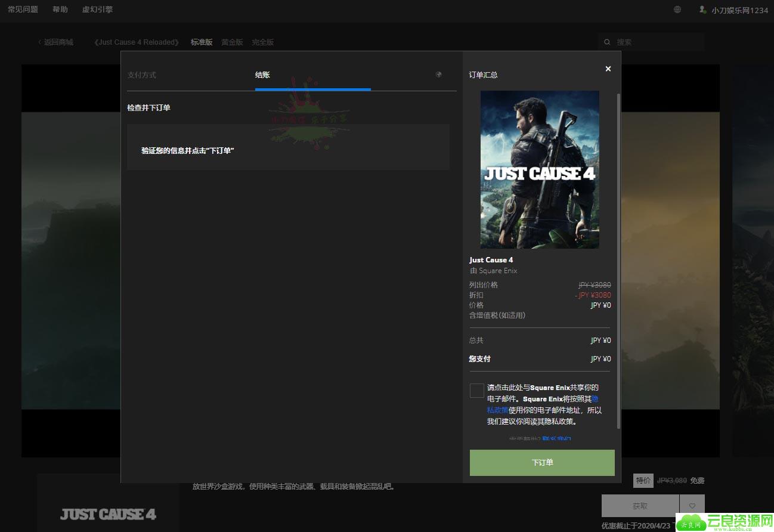Screen dimensions: 774x532
Task: Open the 帮助 menu item
Action: 60,10
